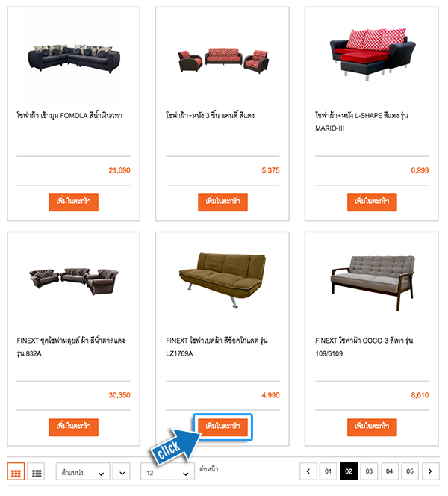The width and height of the screenshot is (448, 496).
Task: Go to previous page arrow
Action: [x=308, y=471]
